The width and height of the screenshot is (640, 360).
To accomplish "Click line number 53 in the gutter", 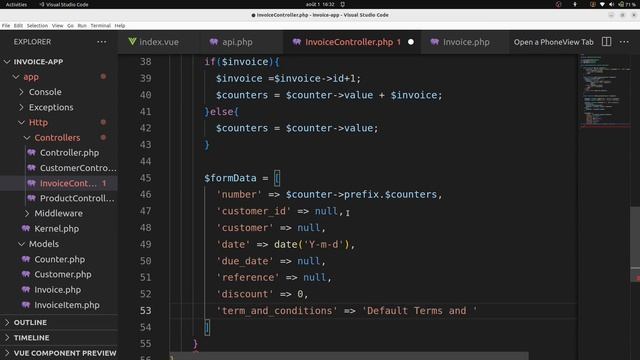I will (x=145, y=311).
